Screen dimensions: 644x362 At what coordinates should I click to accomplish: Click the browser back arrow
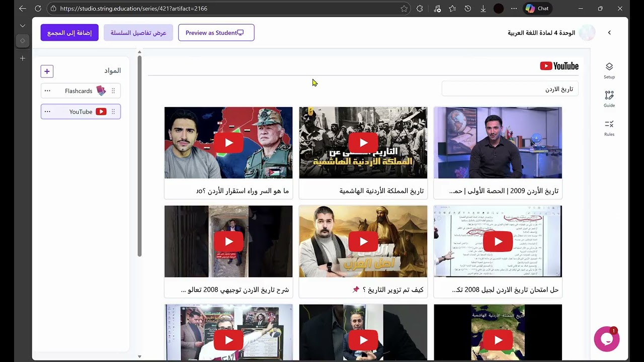click(x=23, y=9)
